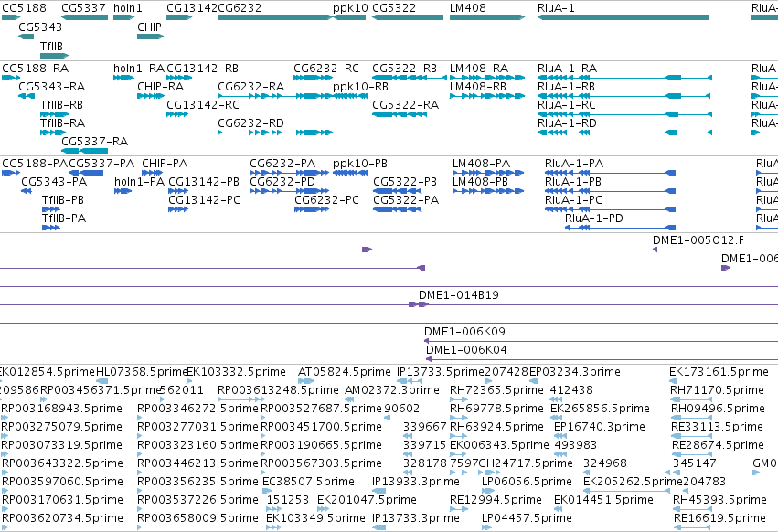Select the LM408-PB protein feature
This screenshot has width=778, height=532.
pyautogui.click(x=488, y=191)
